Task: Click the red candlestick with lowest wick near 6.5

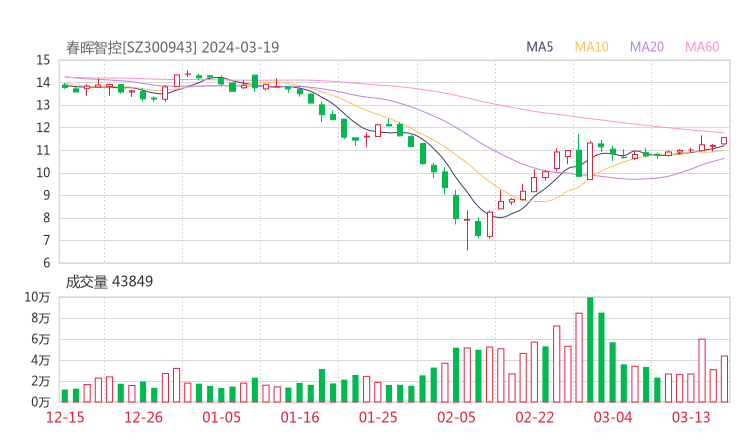Action: 468,230
